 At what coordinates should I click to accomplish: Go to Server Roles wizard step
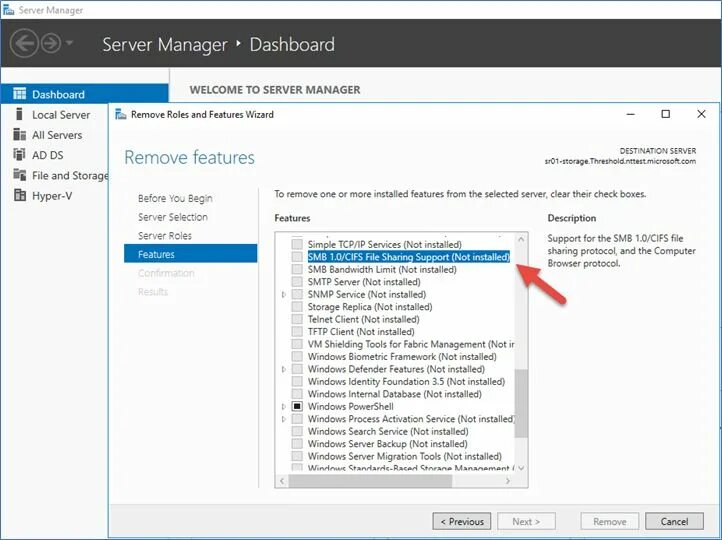click(165, 236)
